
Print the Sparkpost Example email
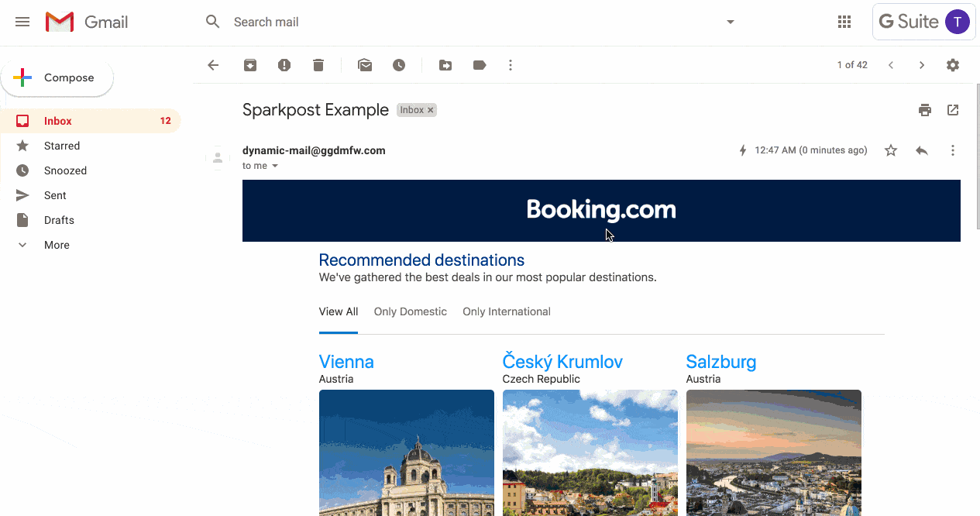point(925,110)
